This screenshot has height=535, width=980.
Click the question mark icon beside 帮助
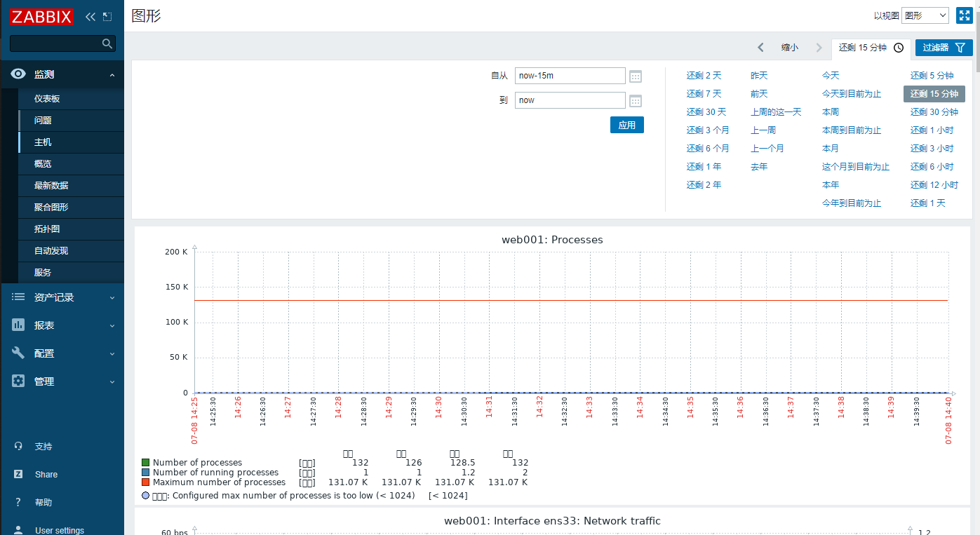tap(18, 503)
